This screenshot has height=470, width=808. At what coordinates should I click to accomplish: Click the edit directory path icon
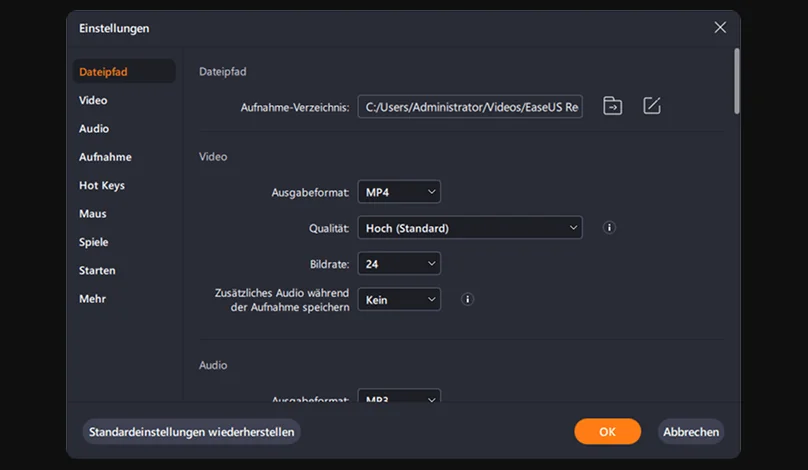[652, 106]
